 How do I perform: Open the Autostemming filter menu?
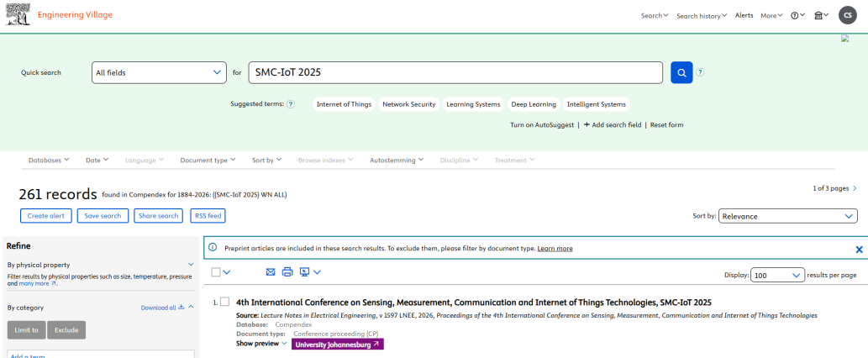397,160
